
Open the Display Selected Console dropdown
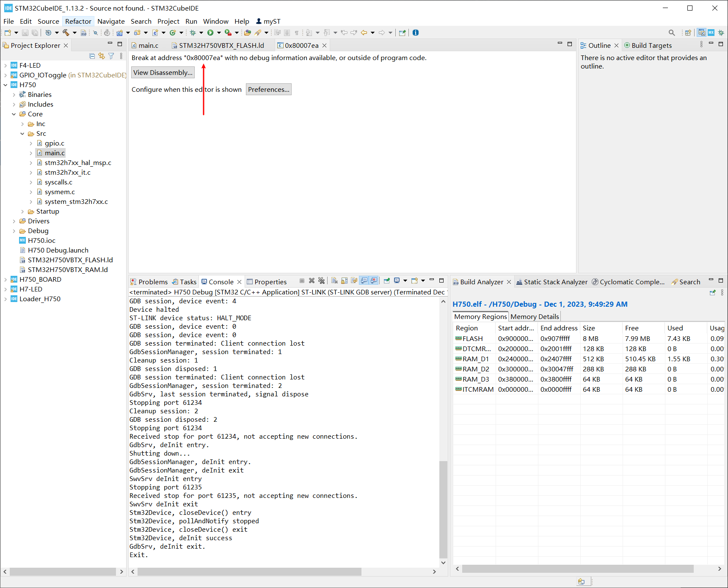tap(405, 280)
